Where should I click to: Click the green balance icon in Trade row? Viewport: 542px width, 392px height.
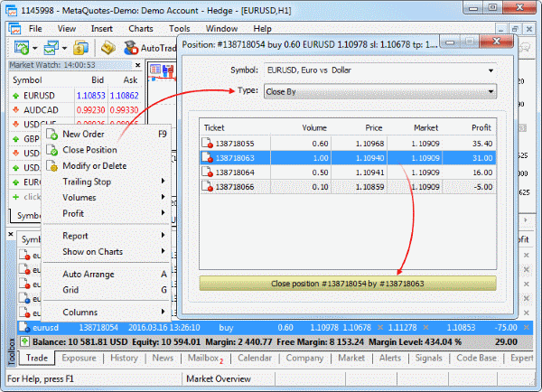coord(24,341)
